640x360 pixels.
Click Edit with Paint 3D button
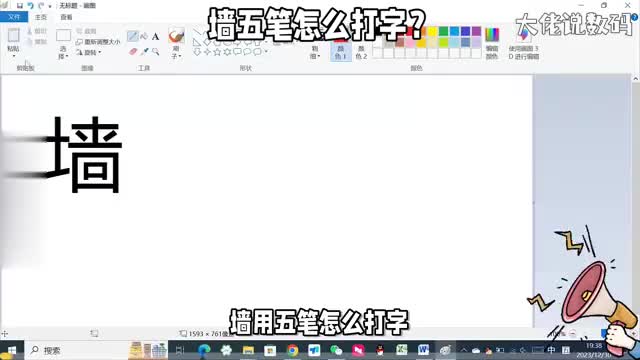[524, 44]
